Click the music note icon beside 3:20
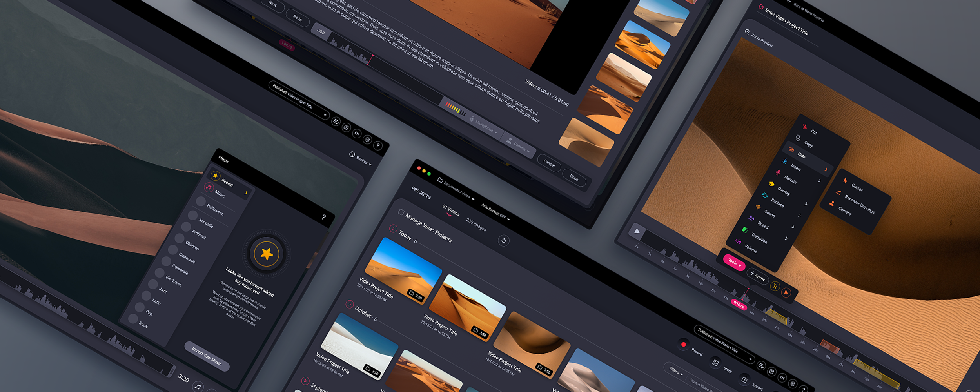Screen dimensions: 980x392 pos(198,387)
